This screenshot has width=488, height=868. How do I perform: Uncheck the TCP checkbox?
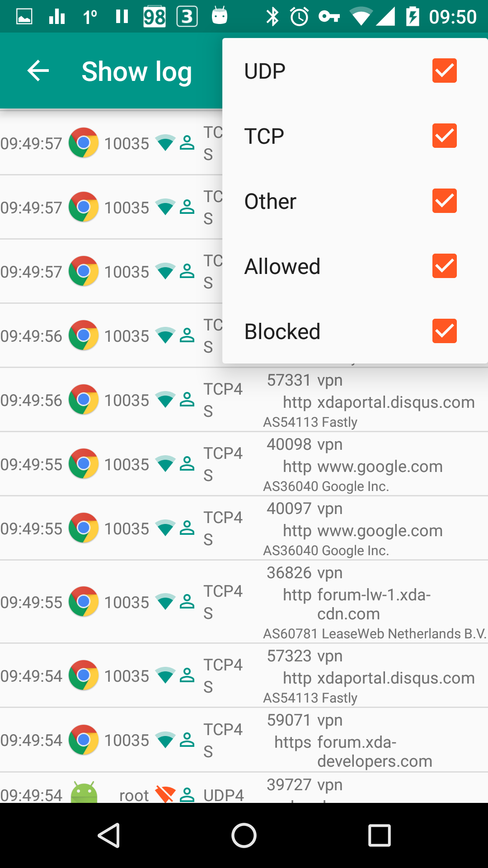pos(445,136)
